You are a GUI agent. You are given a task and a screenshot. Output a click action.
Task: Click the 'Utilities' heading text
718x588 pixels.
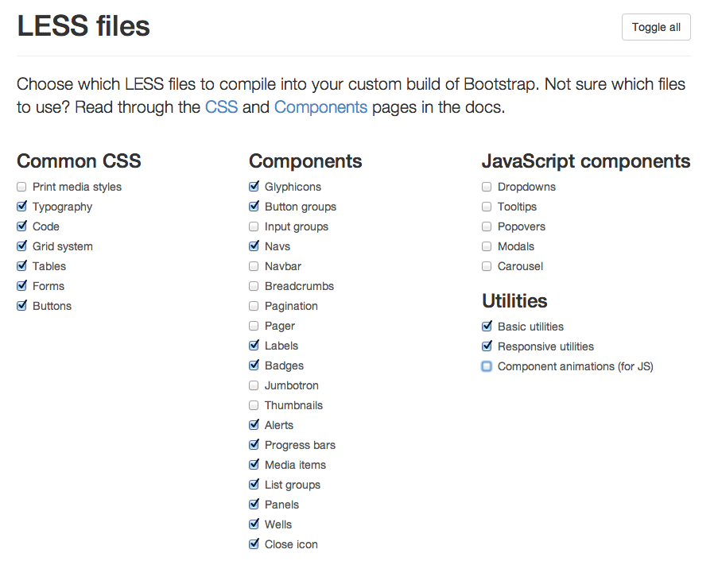[x=514, y=301]
